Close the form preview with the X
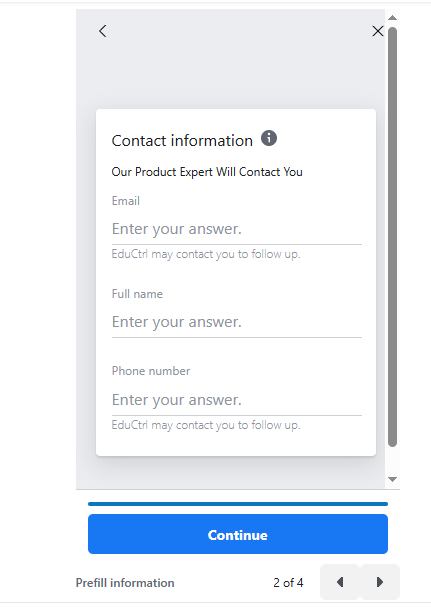 378,31
